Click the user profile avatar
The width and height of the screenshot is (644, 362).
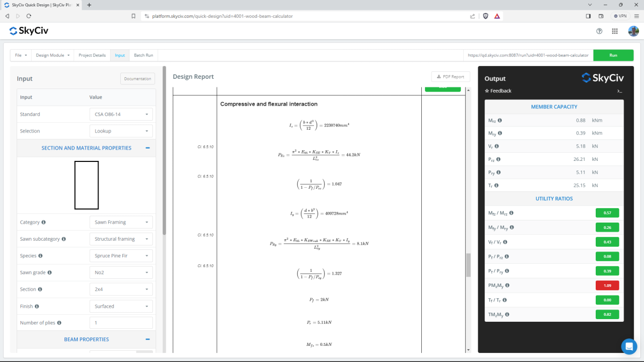633,31
